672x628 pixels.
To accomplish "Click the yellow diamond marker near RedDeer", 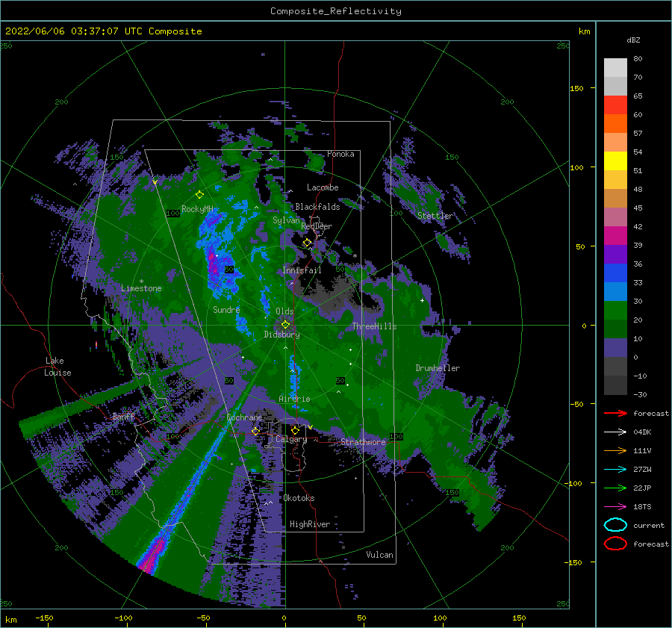I will [x=308, y=243].
